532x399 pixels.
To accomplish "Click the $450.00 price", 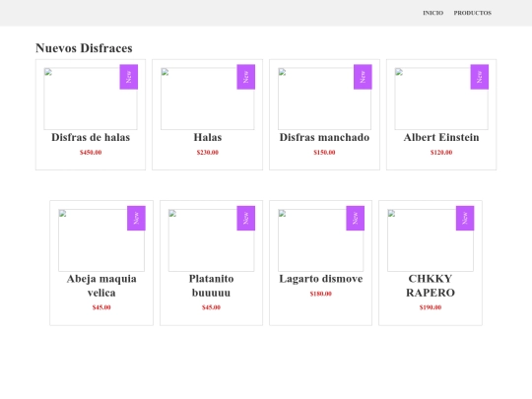I will (91, 153).
